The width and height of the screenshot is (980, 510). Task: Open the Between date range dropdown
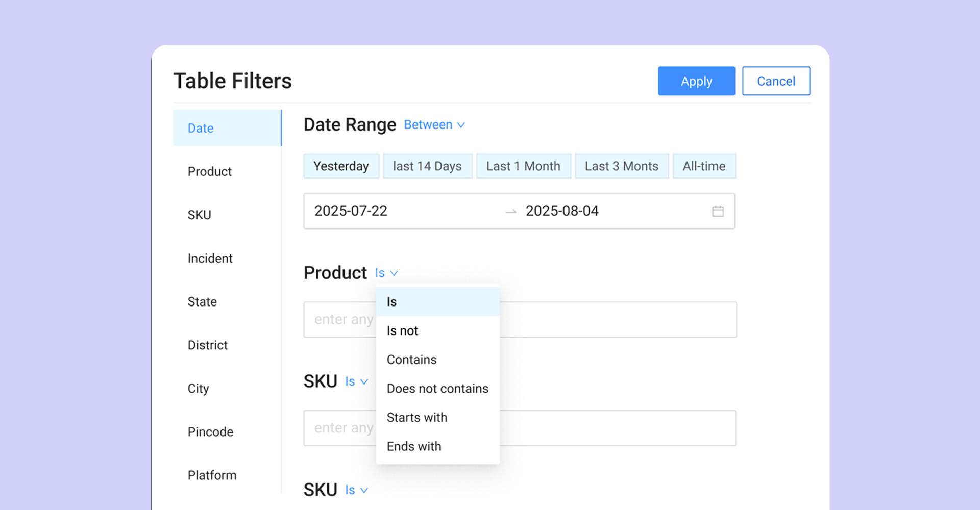tap(434, 125)
